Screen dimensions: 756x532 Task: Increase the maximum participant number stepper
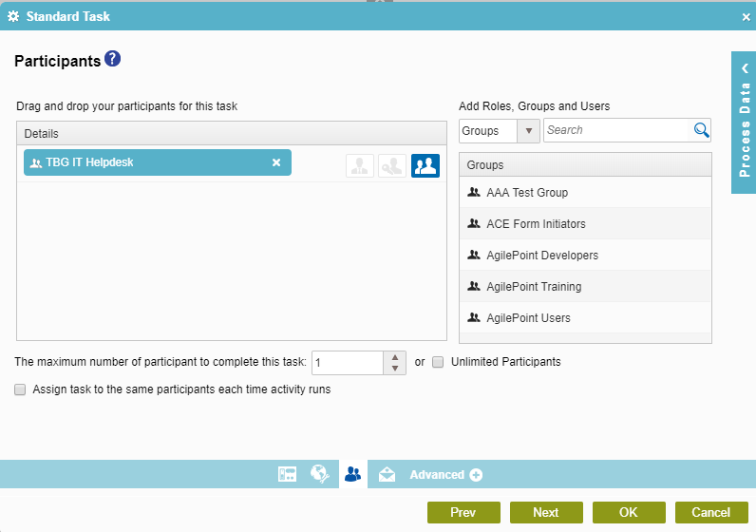click(394, 357)
